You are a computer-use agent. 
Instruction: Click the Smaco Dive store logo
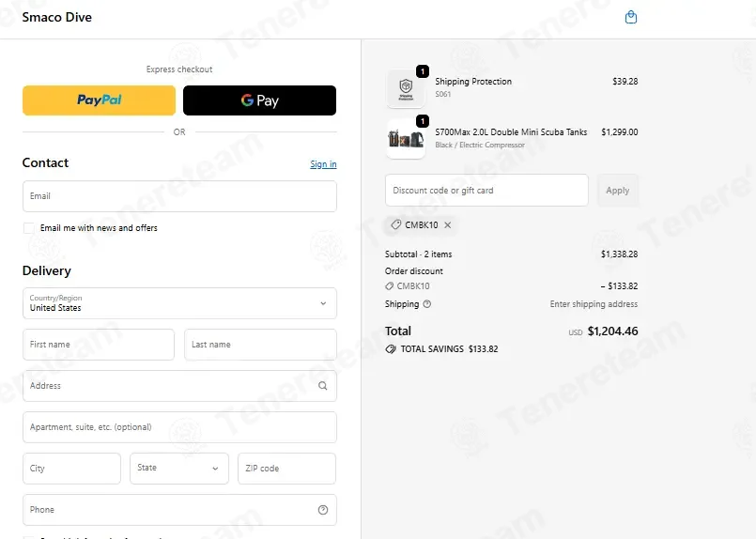click(x=57, y=17)
